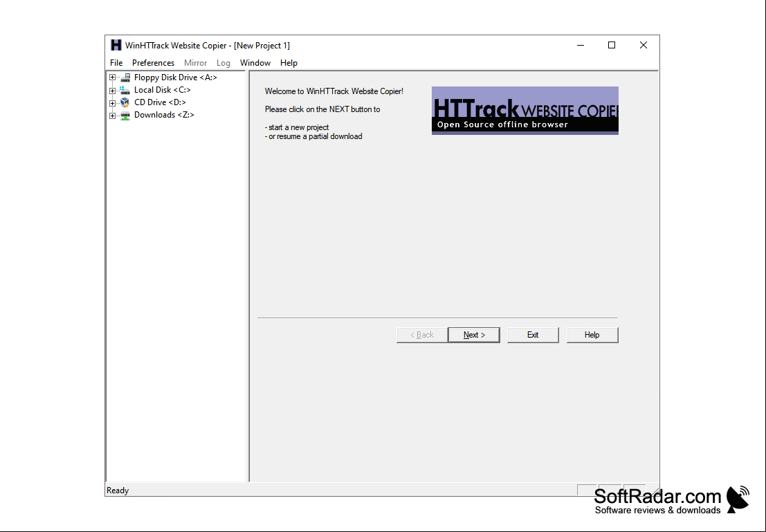Expand the Downloads <Z:> node
This screenshot has height=532, width=766.
112,116
